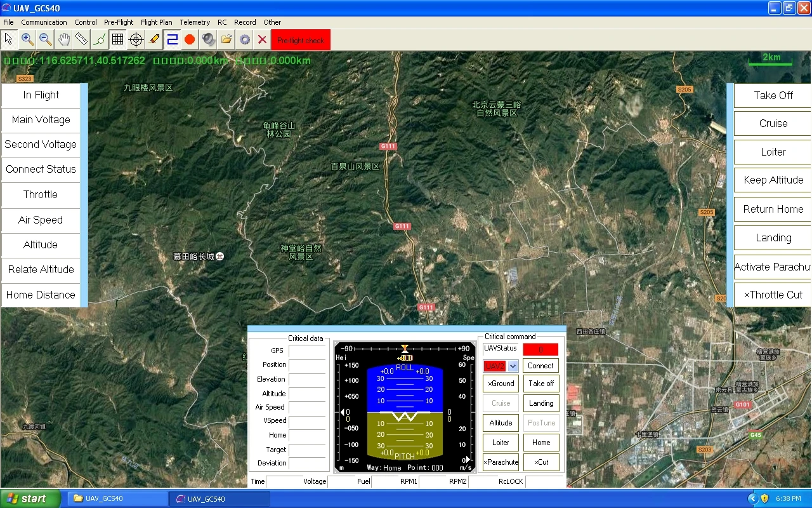Click the red Pre-flight check button

pos(301,40)
